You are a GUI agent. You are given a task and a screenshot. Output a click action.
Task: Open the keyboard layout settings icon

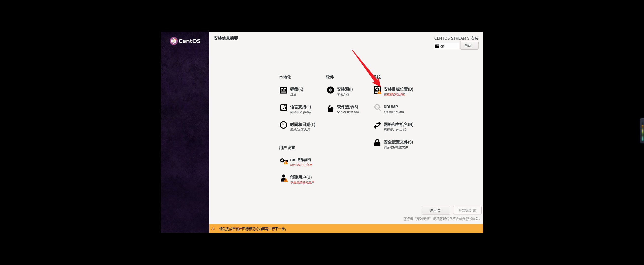[283, 90]
